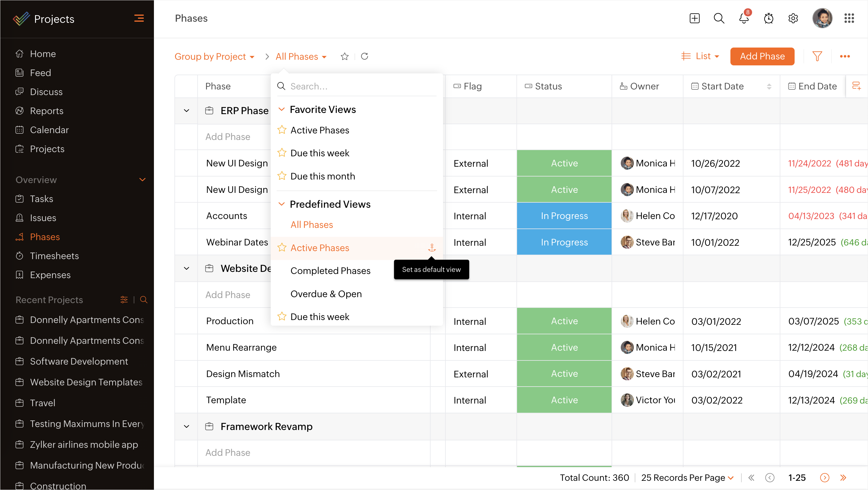Click the refresh icon beside All Phases
Screen dimensions: 868x490
(x=365, y=56)
